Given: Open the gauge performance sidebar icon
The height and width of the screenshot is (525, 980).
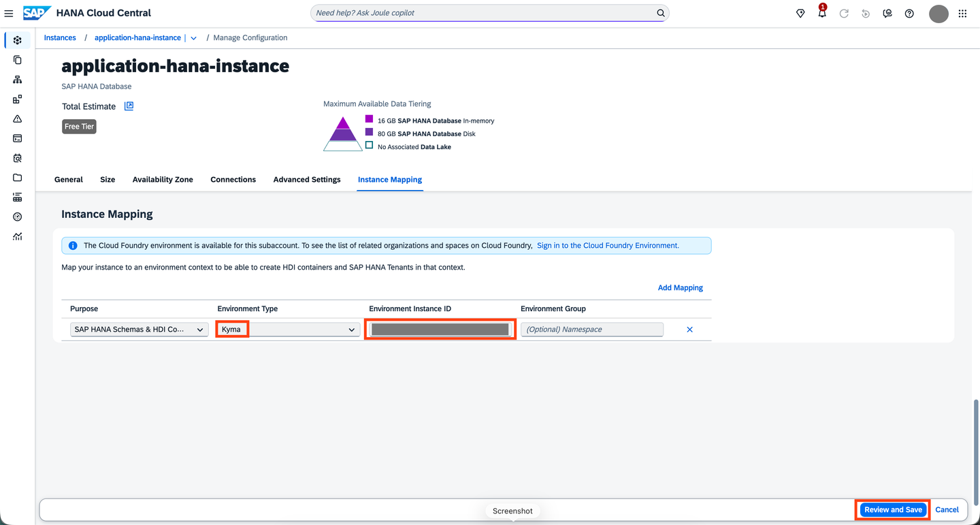Looking at the screenshot, I should [18, 217].
